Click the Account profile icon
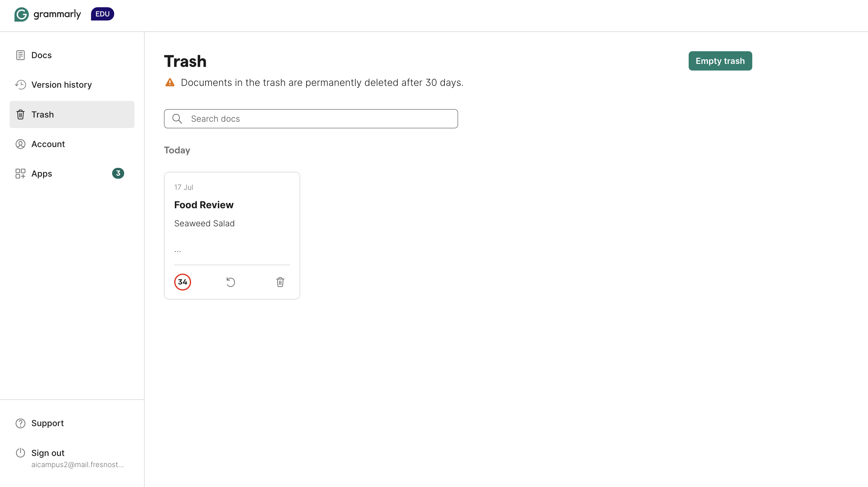 pos(20,144)
